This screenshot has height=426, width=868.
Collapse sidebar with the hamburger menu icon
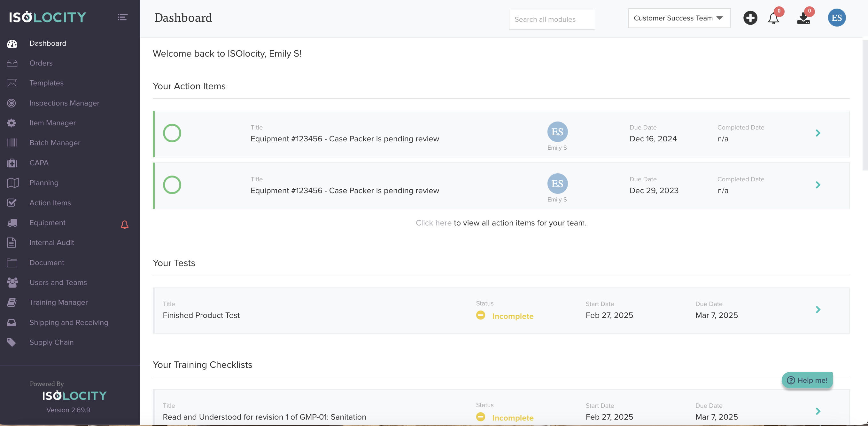(122, 17)
